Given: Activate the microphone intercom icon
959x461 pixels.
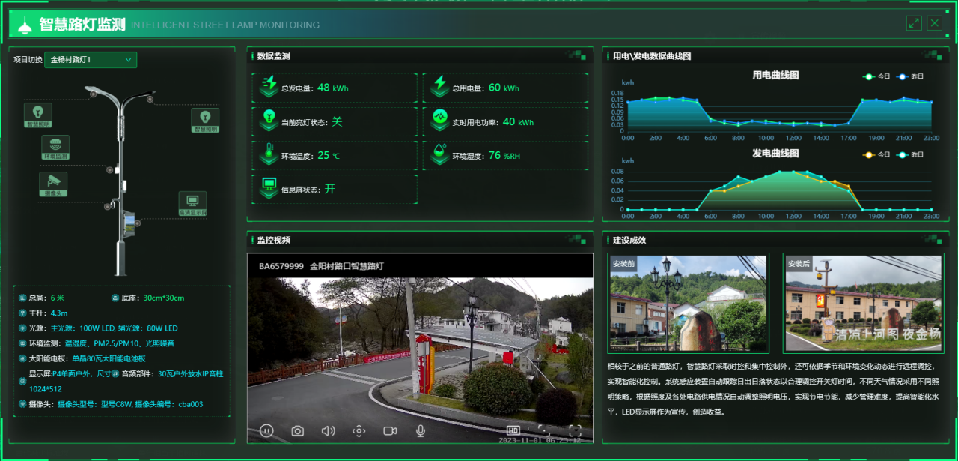Looking at the screenshot, I should point(421,431).
